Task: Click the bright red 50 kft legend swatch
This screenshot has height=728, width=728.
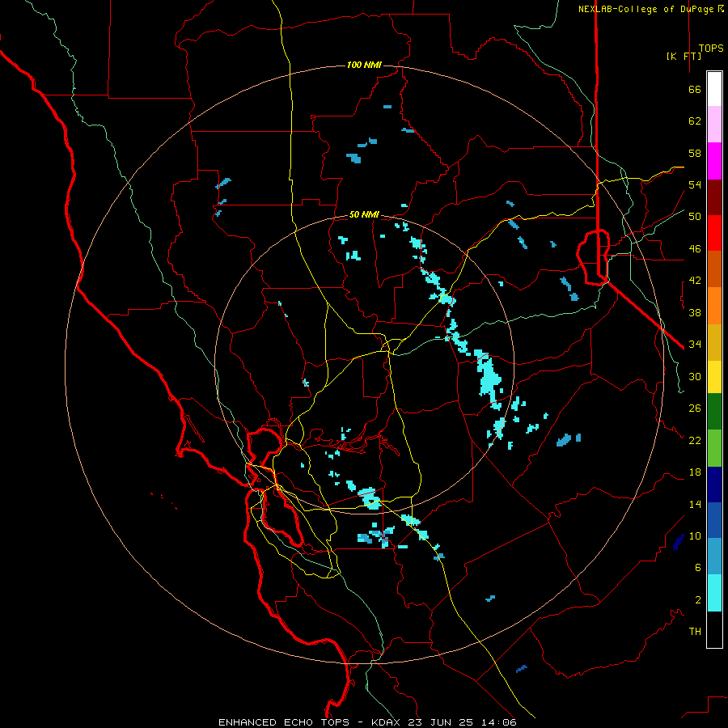Action: click(x=714, y=233)
